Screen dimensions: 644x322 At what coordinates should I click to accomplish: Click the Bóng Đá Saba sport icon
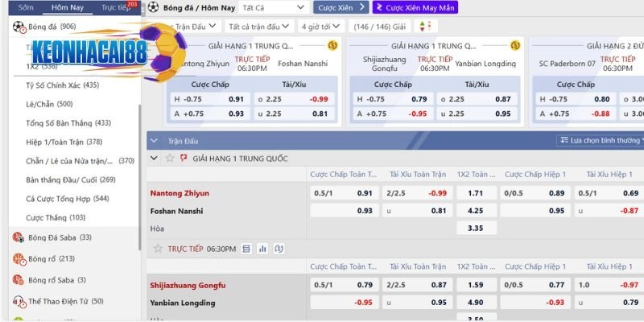click(17, 237)
